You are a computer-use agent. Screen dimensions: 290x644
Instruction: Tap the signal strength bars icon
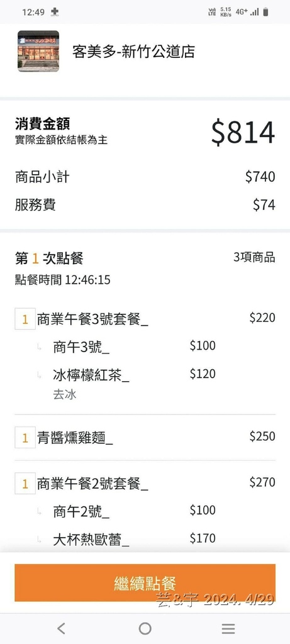[255, 13]
